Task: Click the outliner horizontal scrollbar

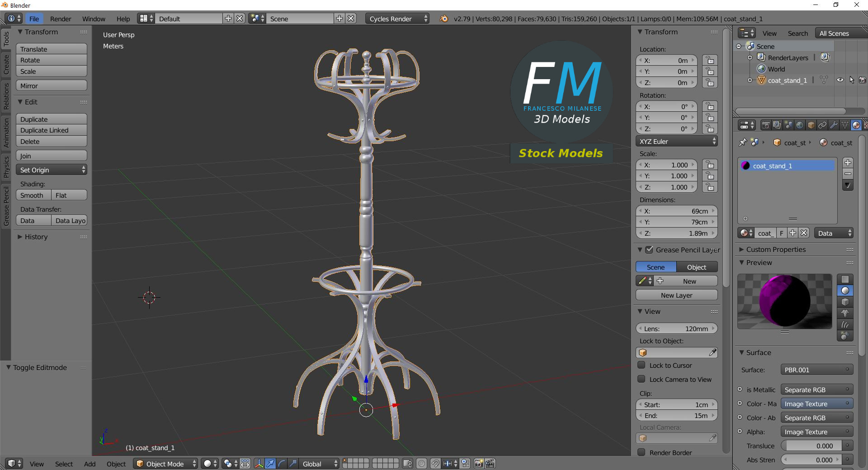Action: pyautogui.click(x=790, y=111)
